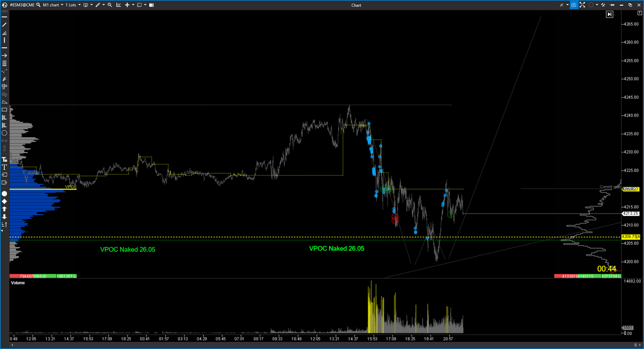Open the settings tools icon at top right
Screen dimensions: 644x349
[x=603, y=5]
